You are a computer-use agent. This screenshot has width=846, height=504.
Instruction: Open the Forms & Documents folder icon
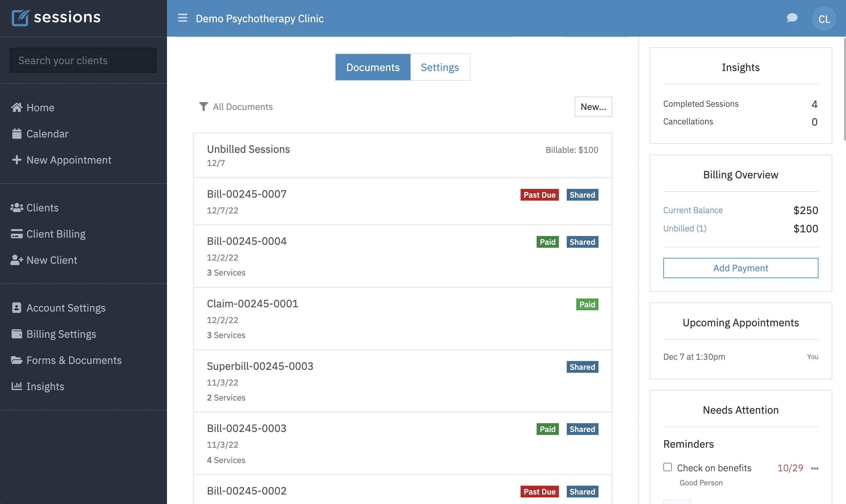point(17,360)
